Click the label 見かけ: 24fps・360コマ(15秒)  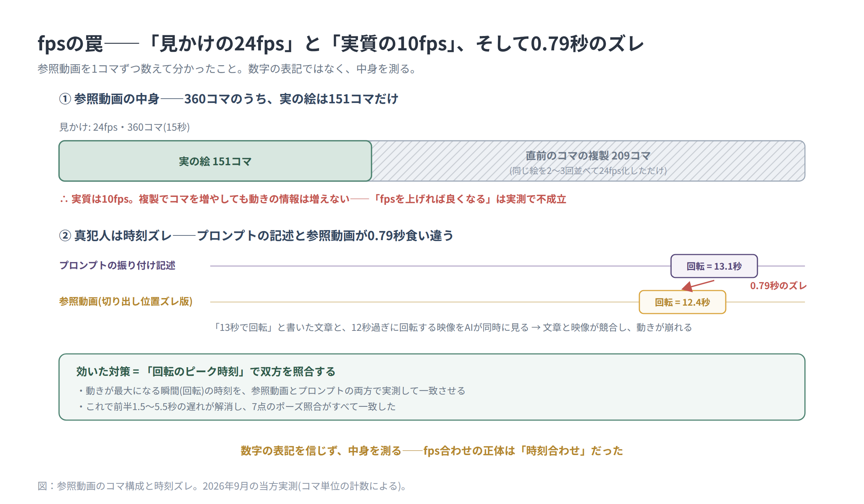click(124, 127)
